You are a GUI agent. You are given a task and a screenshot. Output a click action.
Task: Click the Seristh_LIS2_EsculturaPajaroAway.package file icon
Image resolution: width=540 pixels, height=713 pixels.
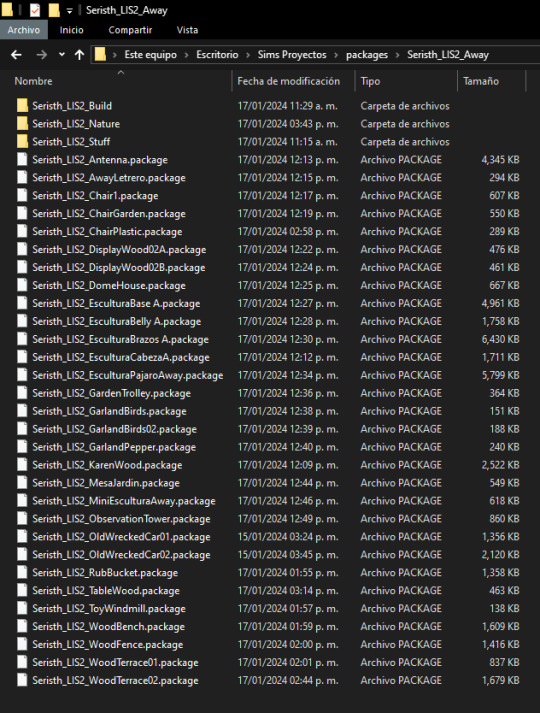(x=22, y=375)
